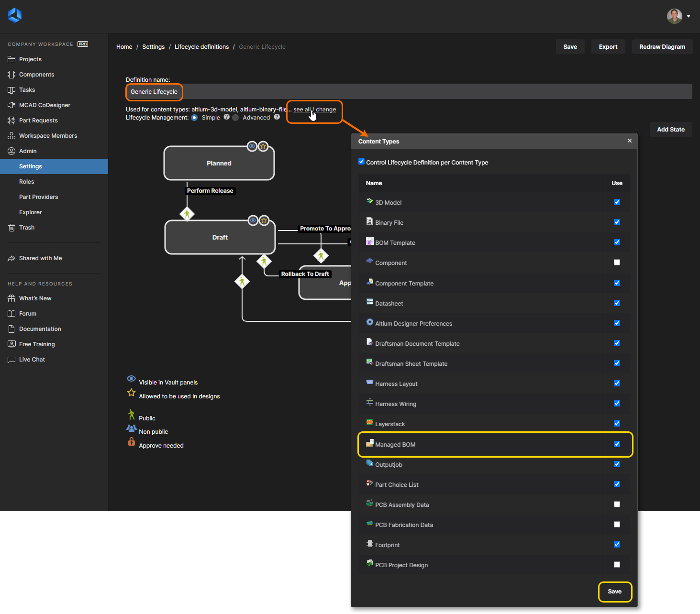
Task: Click the Export button
Action: click(608, 47)
